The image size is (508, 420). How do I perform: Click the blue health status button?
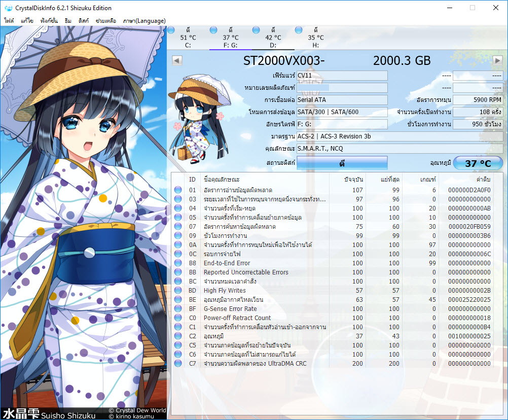[x=342, y=163]
